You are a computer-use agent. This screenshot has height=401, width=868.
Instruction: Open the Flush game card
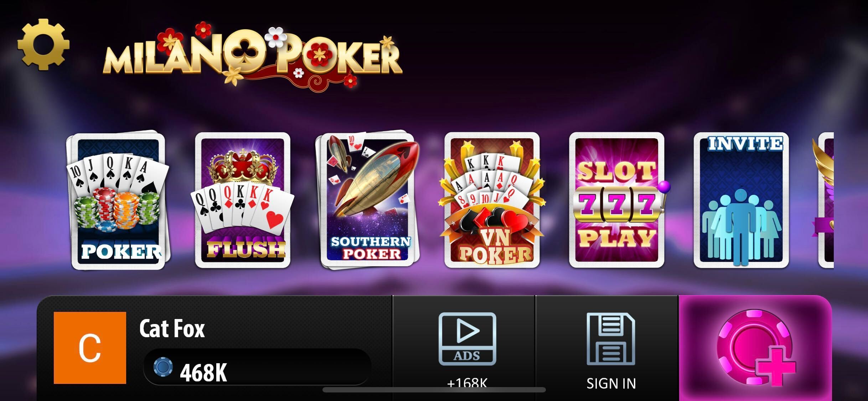tap(243, 200)
